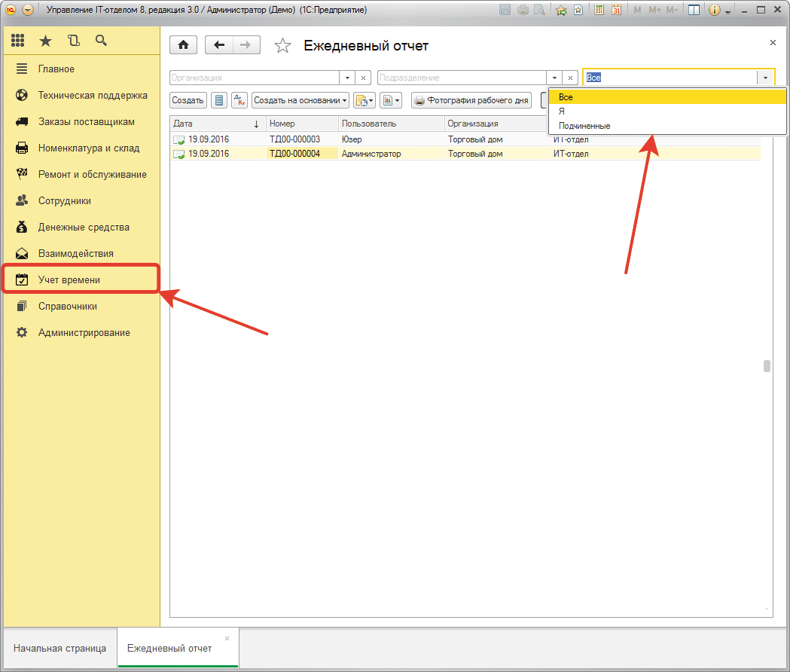Viewport: 790px width, 672px height.
Task: Open the History scroll icon
Action: (73, 41)
